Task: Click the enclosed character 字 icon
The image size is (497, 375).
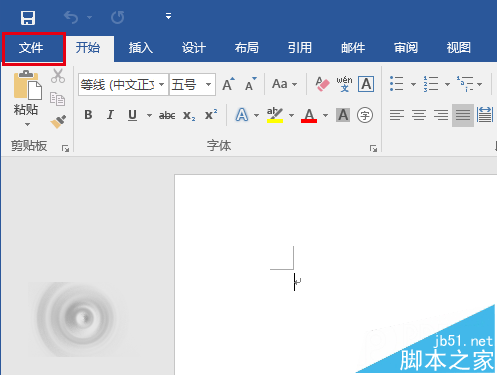Action: tap(365, 115)
